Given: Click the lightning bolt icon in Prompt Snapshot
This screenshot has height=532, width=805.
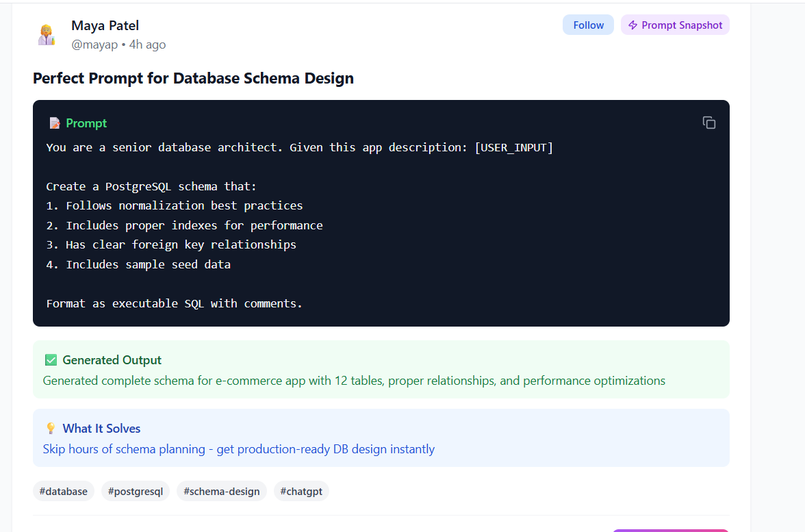Looking at the screenshot, I should pyautogui.click(x=632, y=25).
